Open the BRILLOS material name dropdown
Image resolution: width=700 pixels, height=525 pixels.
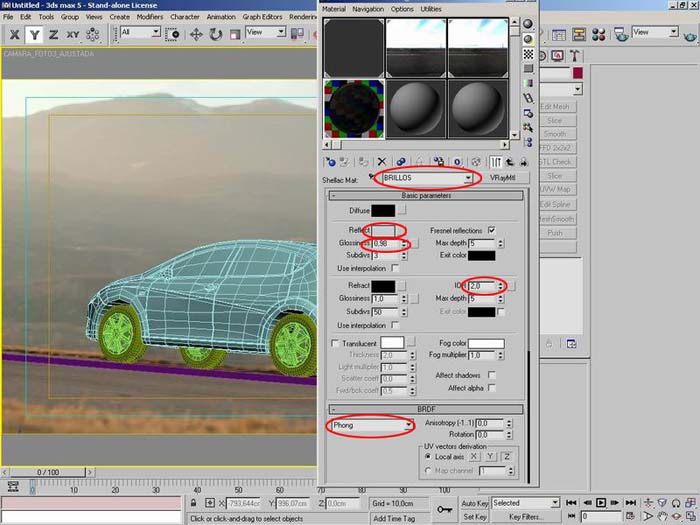468,178
